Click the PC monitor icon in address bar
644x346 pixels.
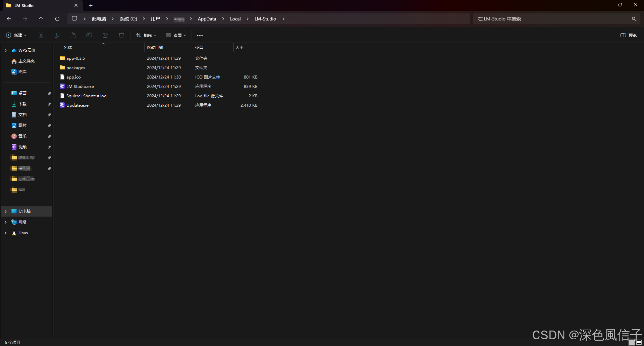74,19
